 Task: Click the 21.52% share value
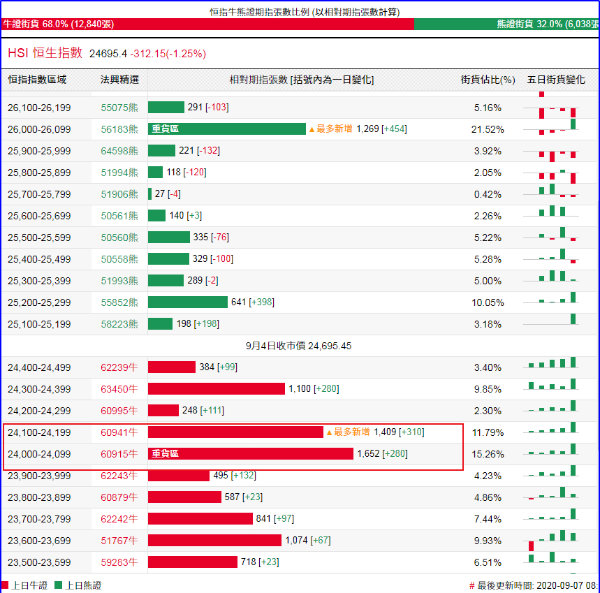(488, 129)
